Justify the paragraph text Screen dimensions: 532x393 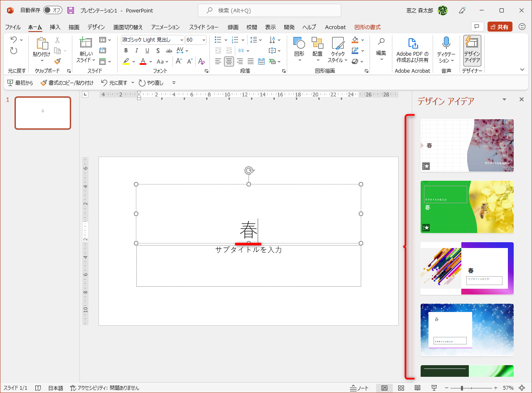pyautogui.click(x=251, y=61)
